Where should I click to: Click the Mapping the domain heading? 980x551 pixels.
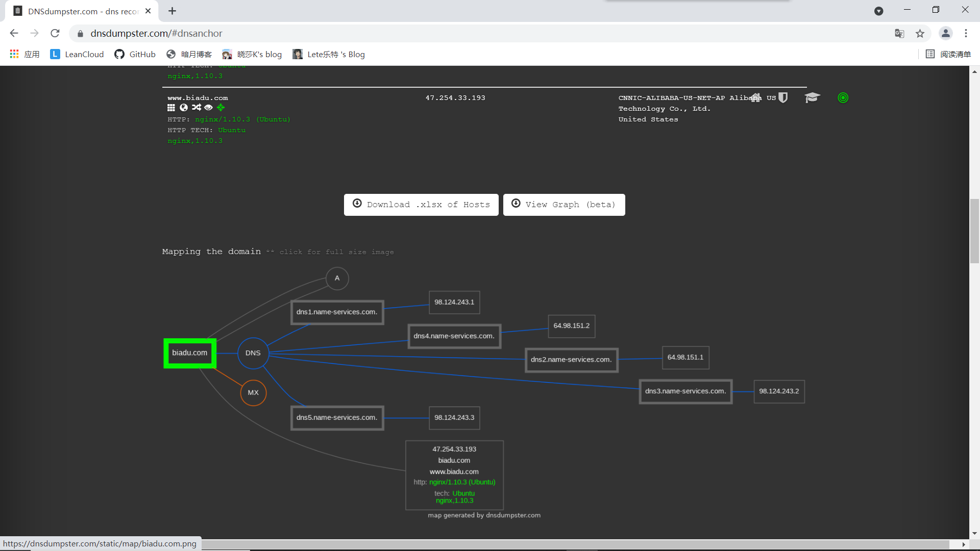pos(211,252)
